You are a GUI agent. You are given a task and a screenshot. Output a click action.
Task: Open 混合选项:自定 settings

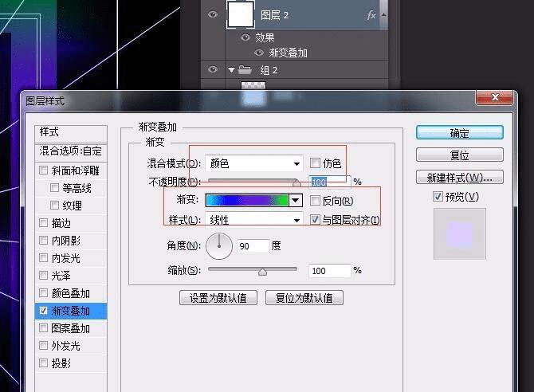point(71,151)
